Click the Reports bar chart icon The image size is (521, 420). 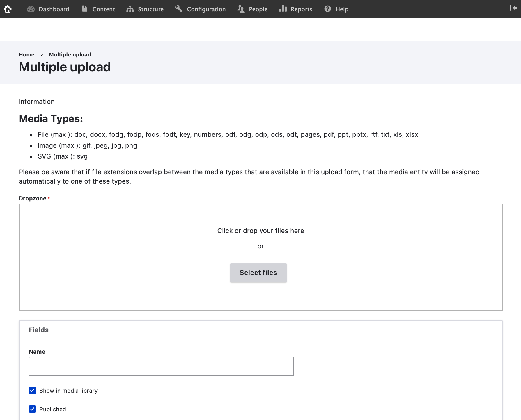tap(283, 9)
